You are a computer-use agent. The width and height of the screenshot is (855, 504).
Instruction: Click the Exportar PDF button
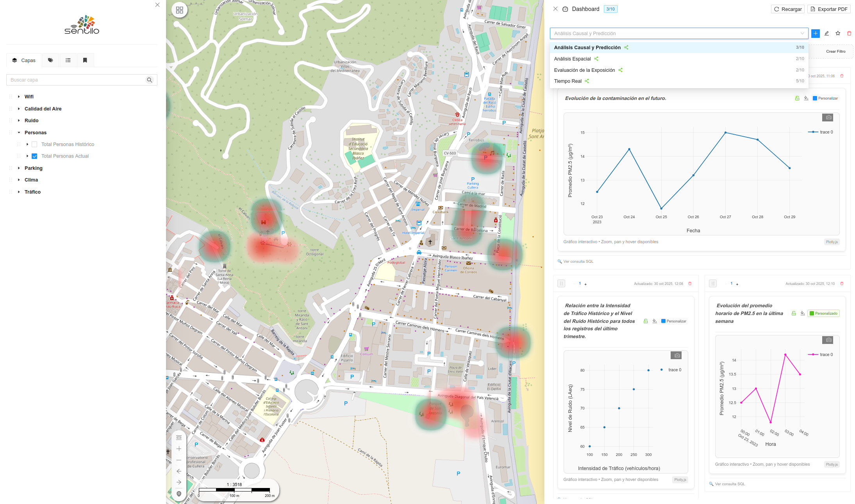(829, 9)
